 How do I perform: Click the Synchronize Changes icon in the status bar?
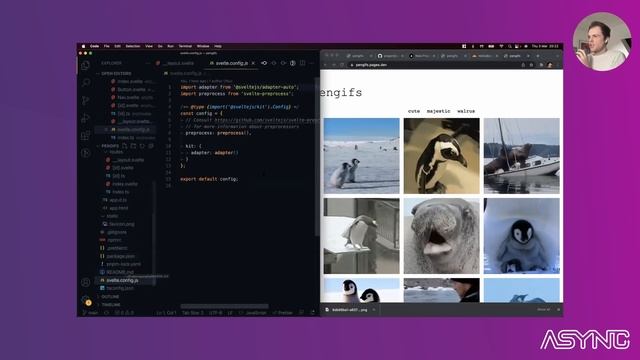(x=107, y=313)
